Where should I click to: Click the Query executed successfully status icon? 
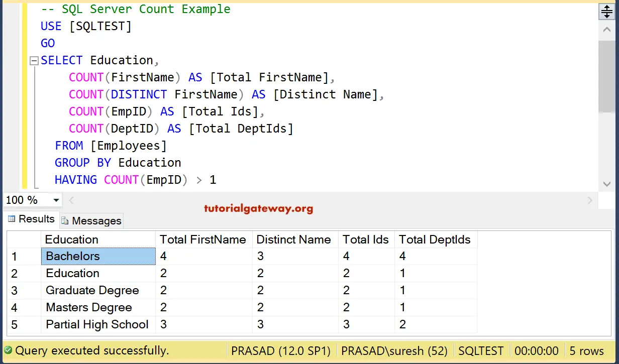[8, 350]
